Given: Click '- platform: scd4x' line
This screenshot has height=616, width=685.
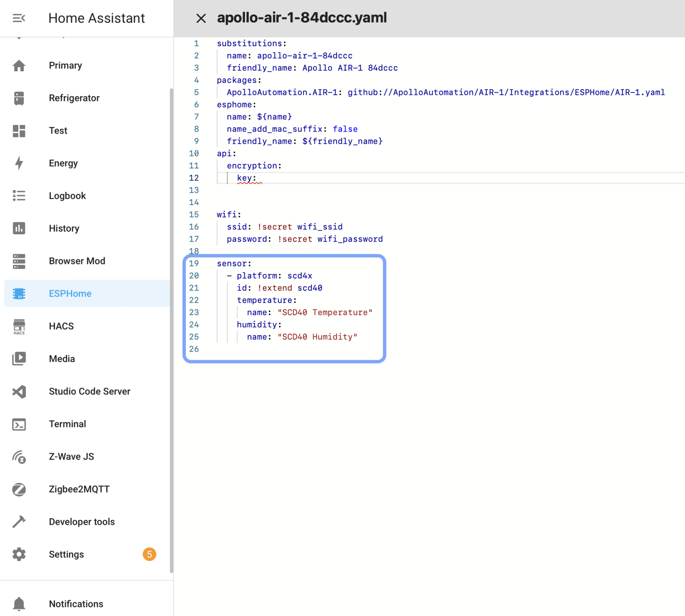Looking at the screenshot, I should (x=270, y=276).
